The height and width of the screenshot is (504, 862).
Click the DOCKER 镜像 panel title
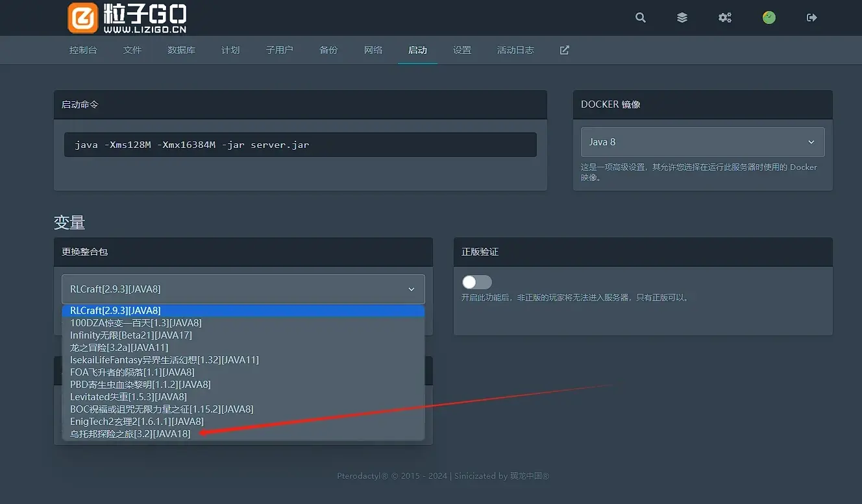[611, 104]
